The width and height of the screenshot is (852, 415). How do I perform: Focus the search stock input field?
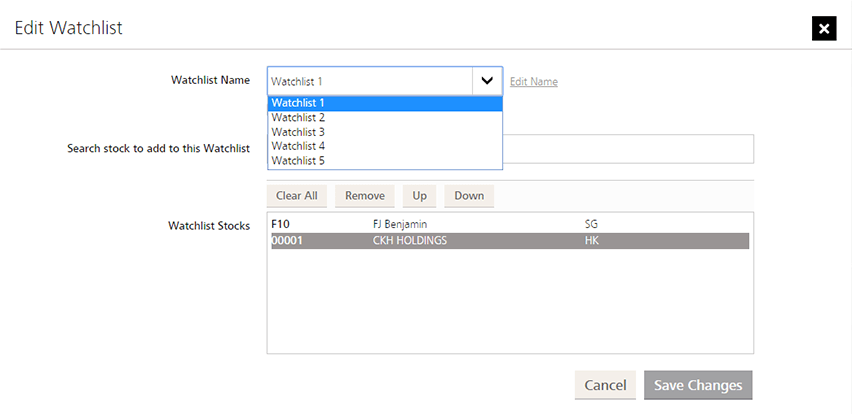(627, 149)
